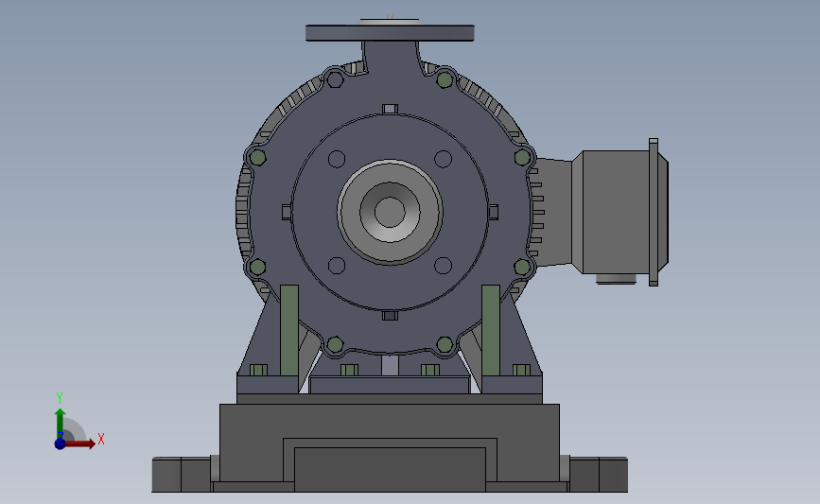
Task: Click the red X axis of the orientation triad
Action: click(x=80, y=443)
